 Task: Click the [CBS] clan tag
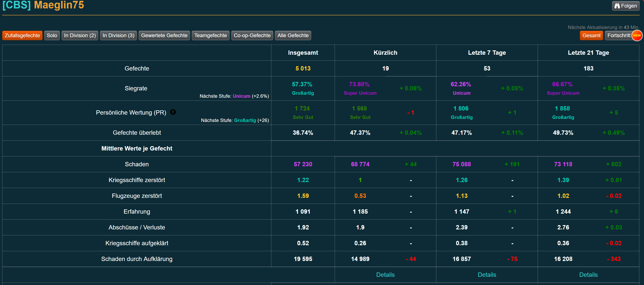(x=16, y=5)
